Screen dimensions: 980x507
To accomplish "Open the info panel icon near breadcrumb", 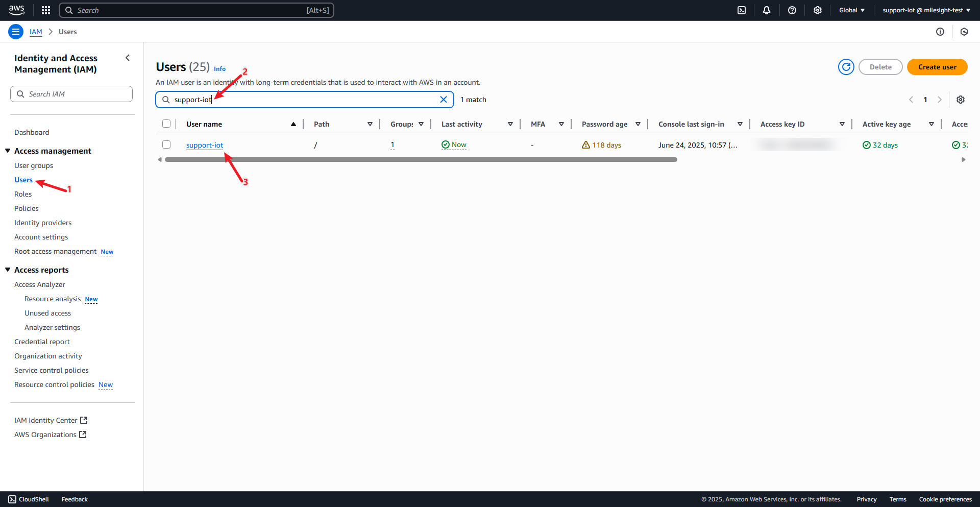I will 940,32.
